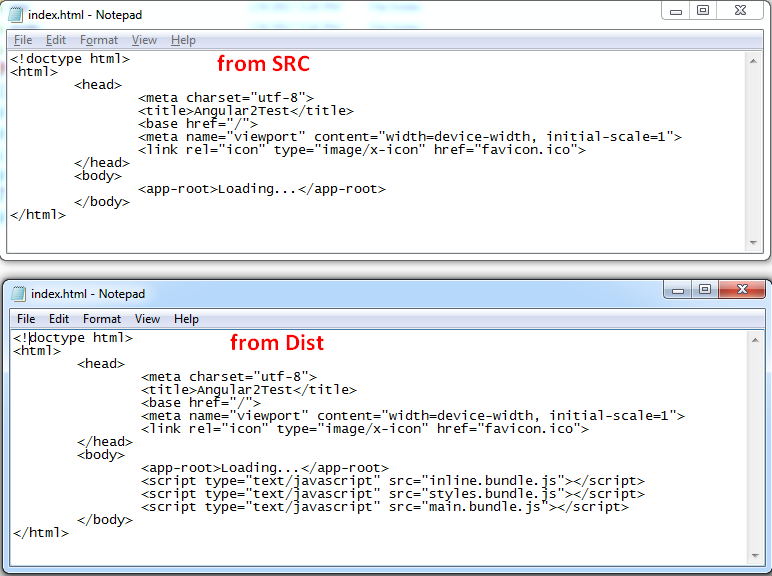Click the app-root Loading line in lower window

click(x=265, y=468)
